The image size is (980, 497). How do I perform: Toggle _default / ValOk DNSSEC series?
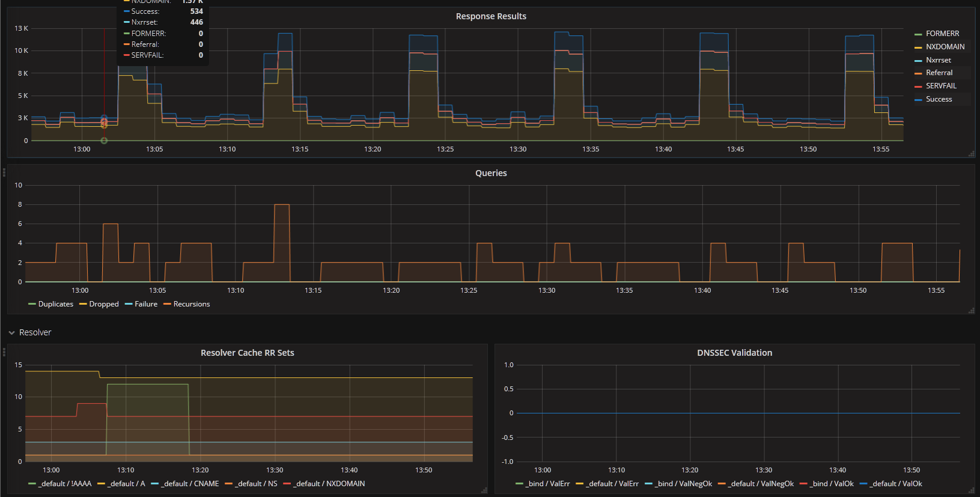895,484
